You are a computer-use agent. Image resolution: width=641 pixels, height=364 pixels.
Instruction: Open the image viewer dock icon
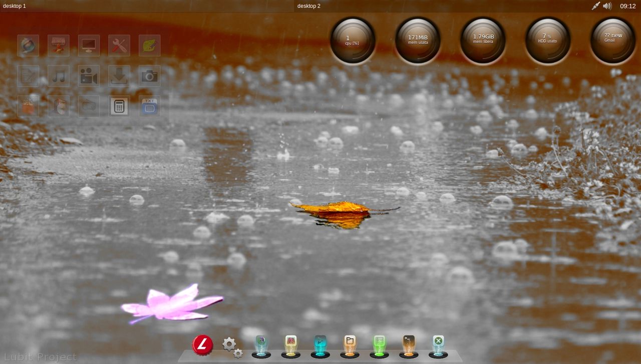click(290, 346)
